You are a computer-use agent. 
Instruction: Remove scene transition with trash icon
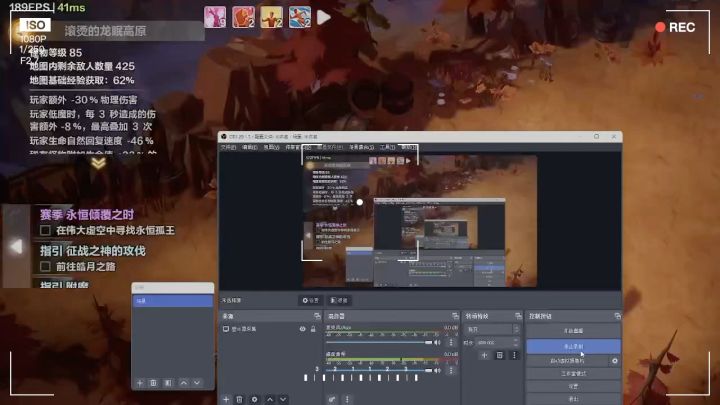pyautogui.click(x=500, y=355)
